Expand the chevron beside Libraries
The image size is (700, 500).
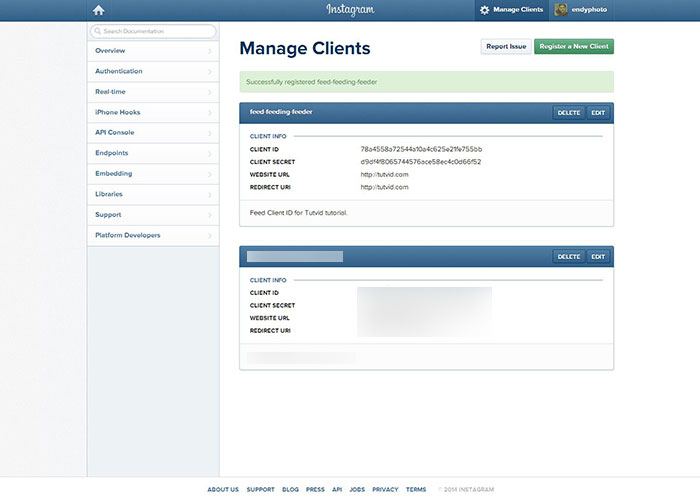210,195
